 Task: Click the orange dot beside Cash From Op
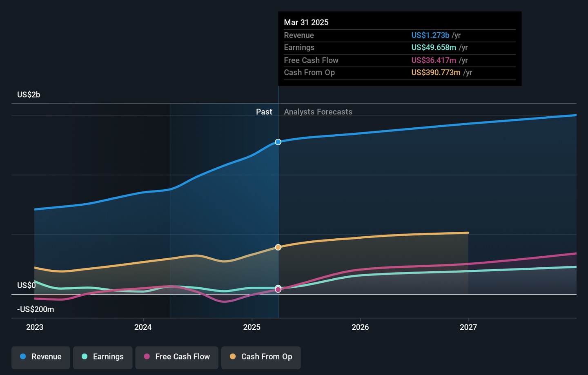233,357
